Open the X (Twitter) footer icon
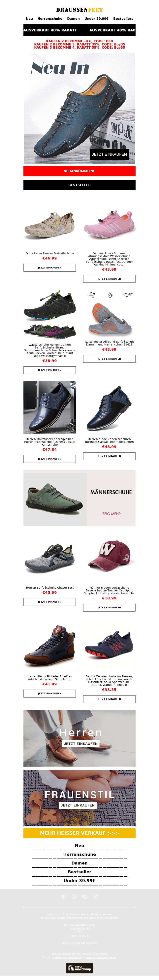The image size is (159, 980). (x=74, y=896)
